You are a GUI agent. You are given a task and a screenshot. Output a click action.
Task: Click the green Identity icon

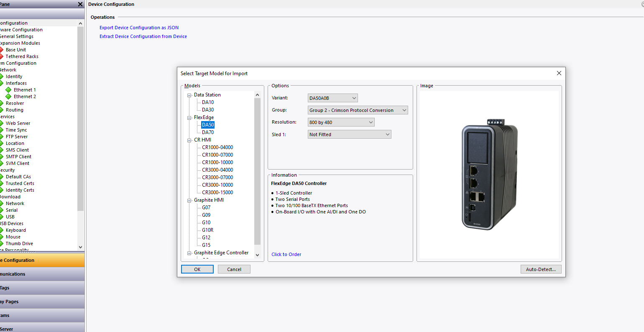coord(1,76)
